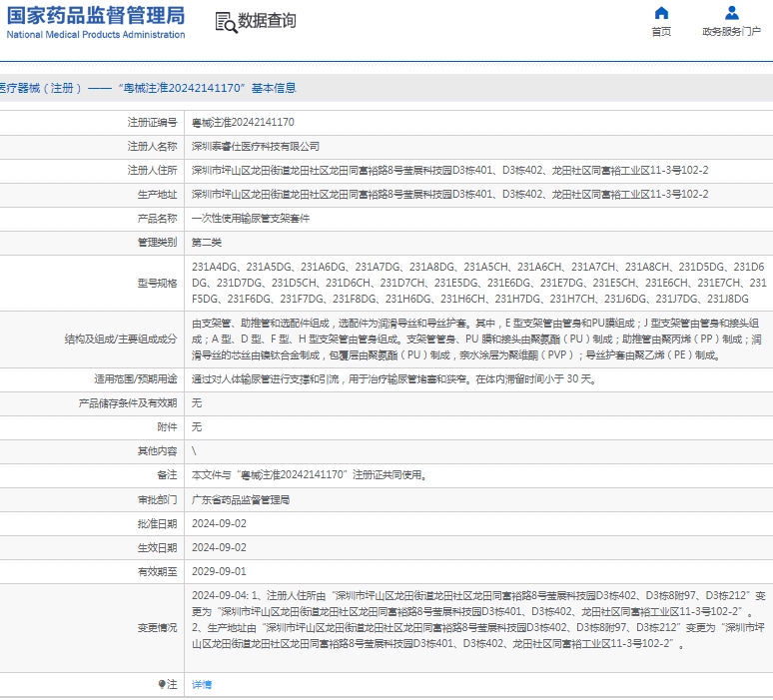The height and width of the screenshot is (700, 773).
Task: Open the 详情 link
Action: click(x=202, y=684)
